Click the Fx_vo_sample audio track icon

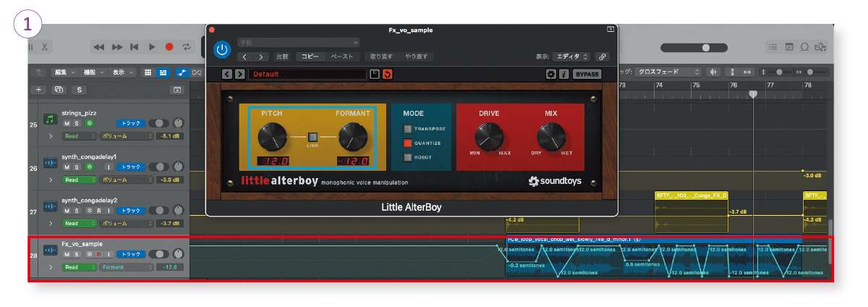coord(50,249)
